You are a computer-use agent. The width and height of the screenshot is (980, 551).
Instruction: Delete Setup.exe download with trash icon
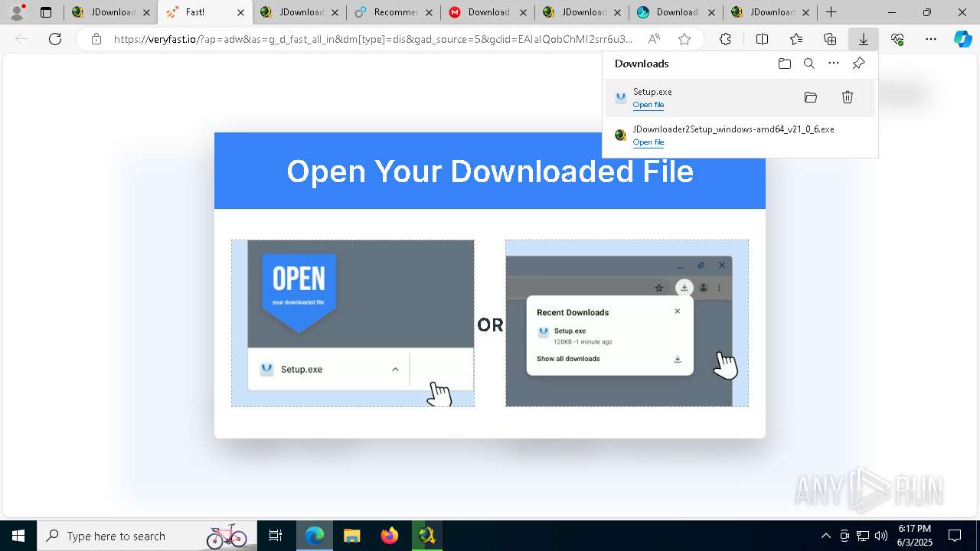point(848,97)
